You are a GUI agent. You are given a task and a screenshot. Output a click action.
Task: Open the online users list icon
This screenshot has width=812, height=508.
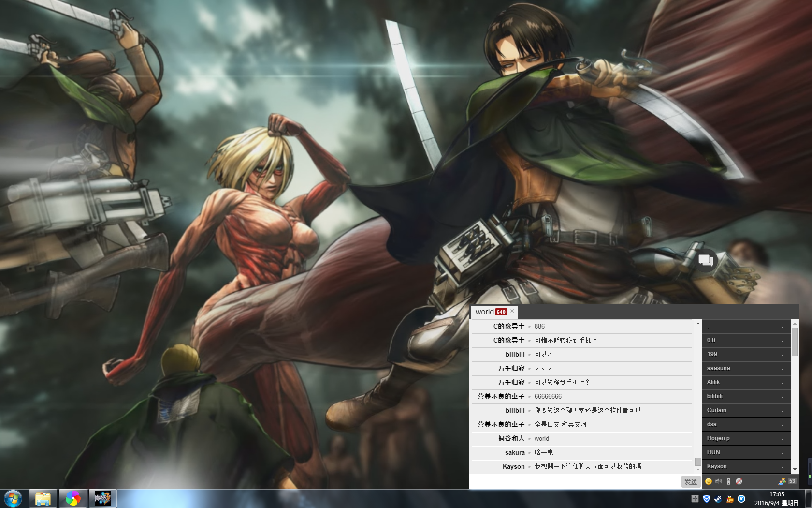pyautogui.click(x=782, y=481)
